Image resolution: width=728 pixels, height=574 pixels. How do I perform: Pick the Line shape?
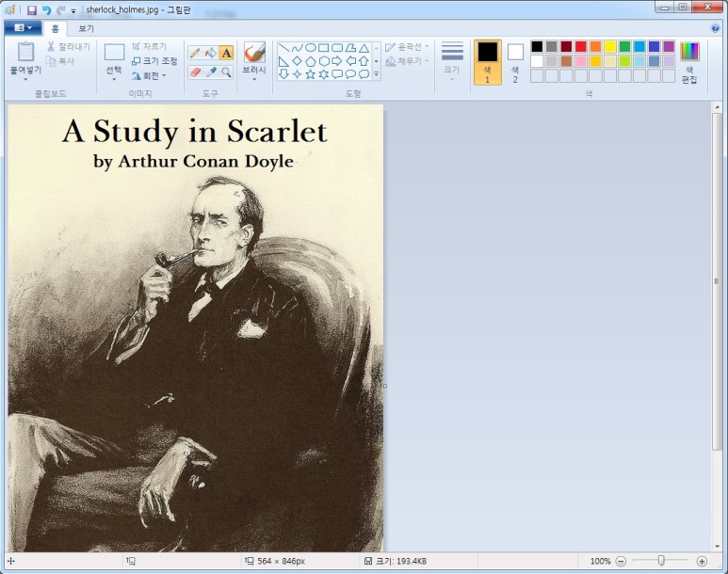click(283, 48)
